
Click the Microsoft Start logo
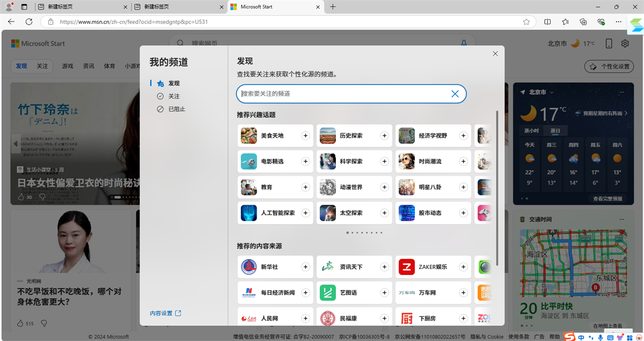(x=38, y=43)
